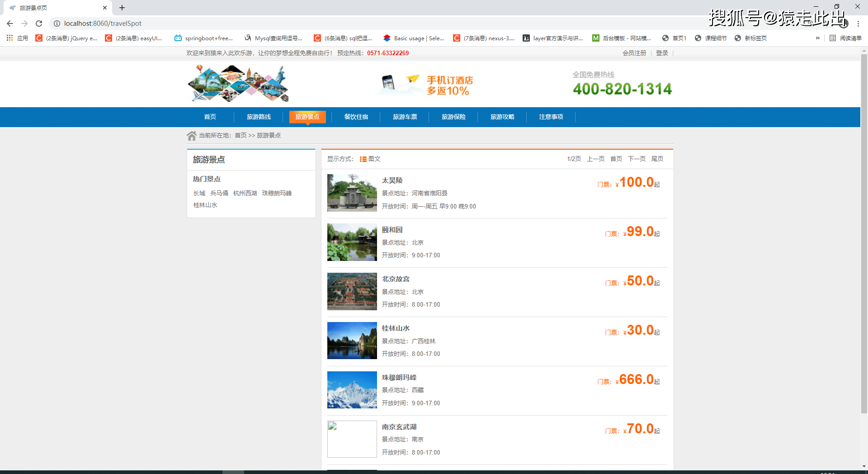Open Chrome three-dot menu
This screenshot has height=474, width=868.
click(858, 24)
